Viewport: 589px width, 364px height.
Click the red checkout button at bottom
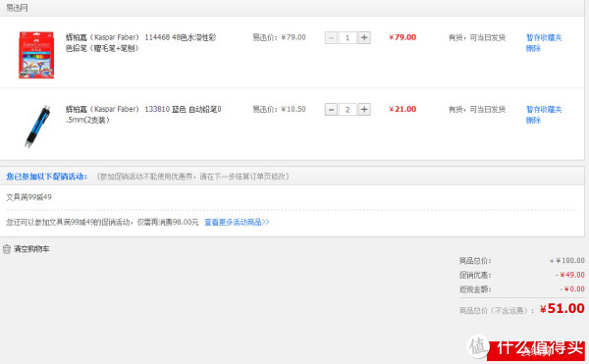coord(536,350)
